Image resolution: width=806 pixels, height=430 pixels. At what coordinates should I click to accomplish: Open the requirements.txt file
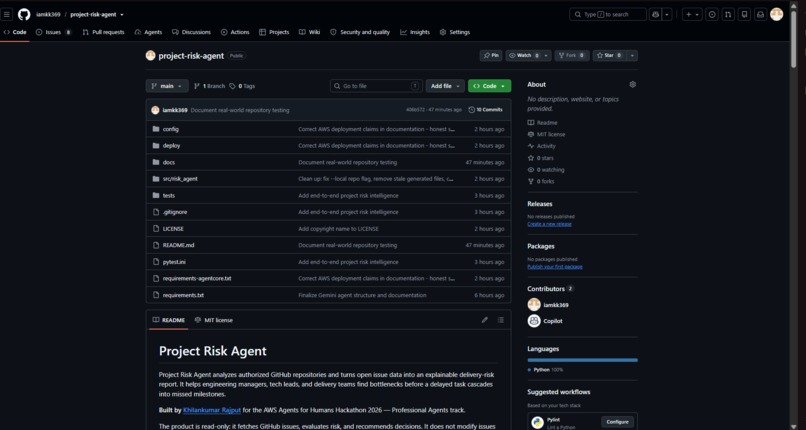click(x=183, y=295)
